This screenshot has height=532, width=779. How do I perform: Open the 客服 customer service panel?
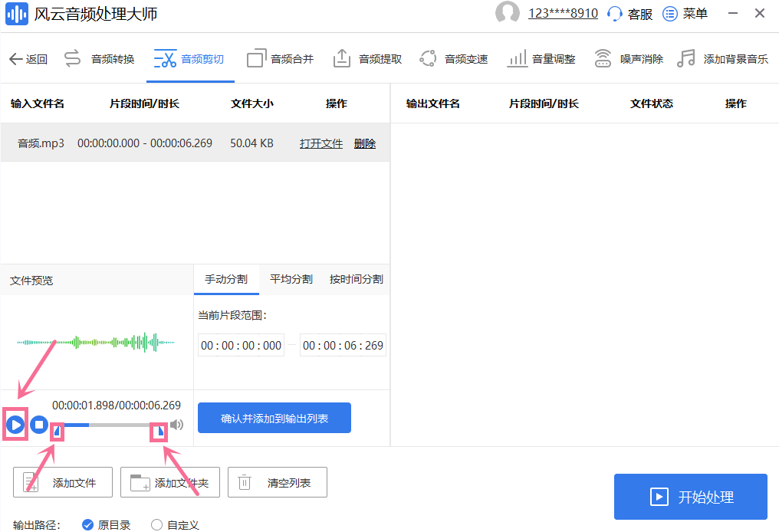click(629, 13)
